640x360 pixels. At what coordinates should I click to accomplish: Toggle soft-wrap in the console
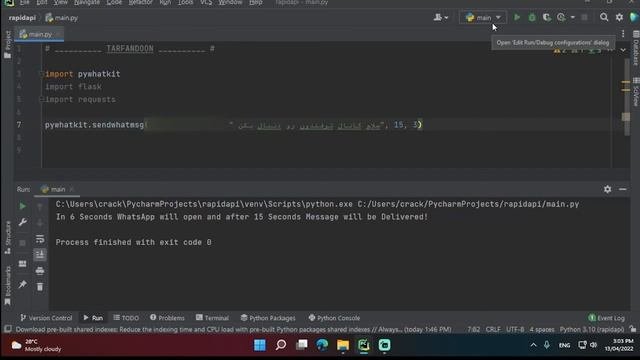[x=40, y=239]
